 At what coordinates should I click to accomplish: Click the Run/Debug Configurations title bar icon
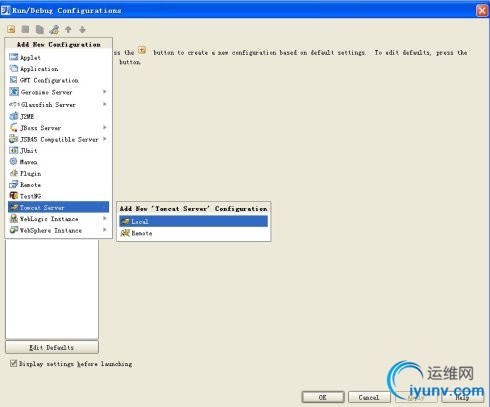(5, 10)
